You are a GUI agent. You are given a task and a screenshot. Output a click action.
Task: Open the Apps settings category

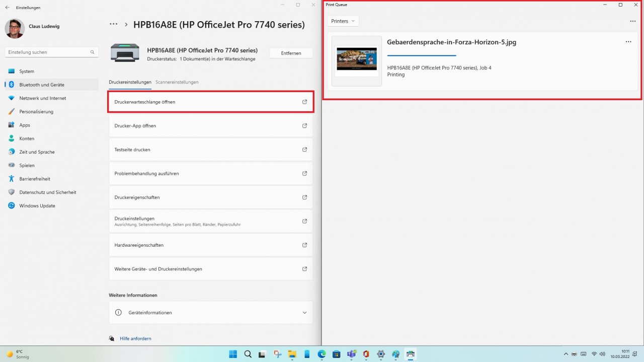[52, 125]
